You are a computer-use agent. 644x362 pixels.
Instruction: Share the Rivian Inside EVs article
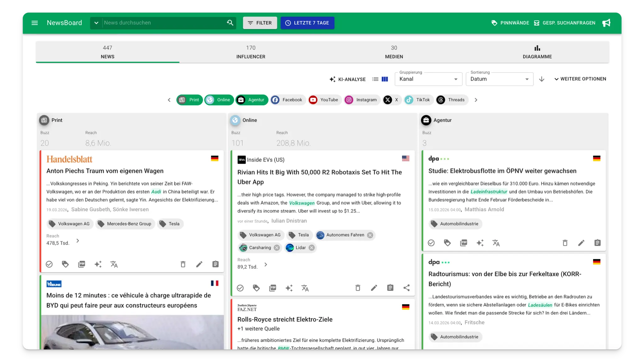point(407,288)
